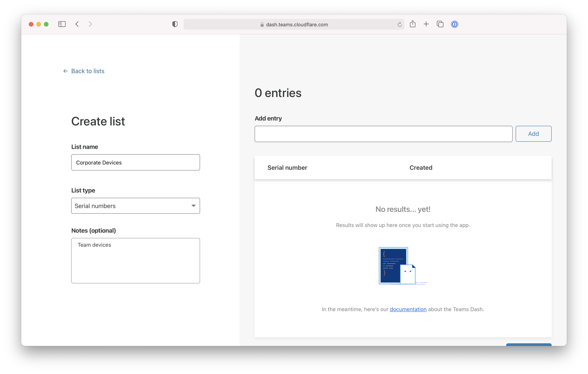The image size is (588, 374).
Task: Click the browser back arrow
Action: pyautogui.click(x=77, y=24)
